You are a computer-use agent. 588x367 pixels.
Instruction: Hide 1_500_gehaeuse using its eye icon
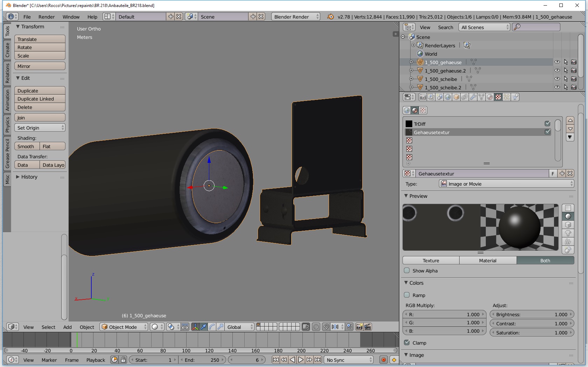557,62
